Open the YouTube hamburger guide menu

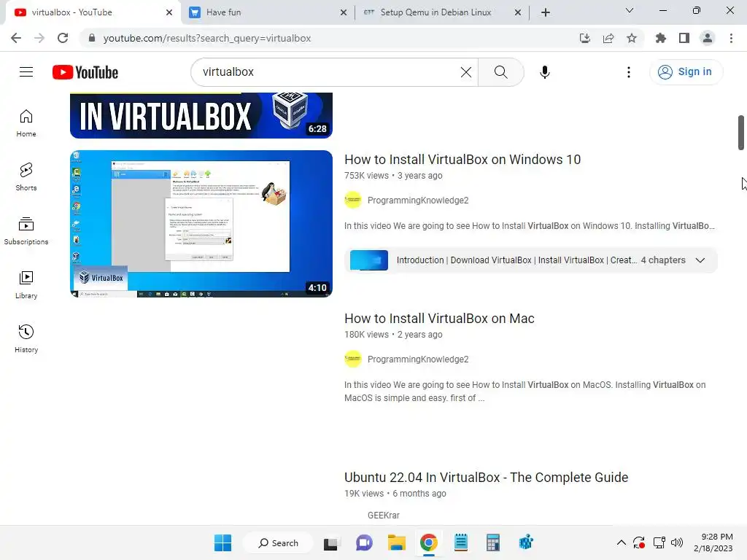point(26,72)
